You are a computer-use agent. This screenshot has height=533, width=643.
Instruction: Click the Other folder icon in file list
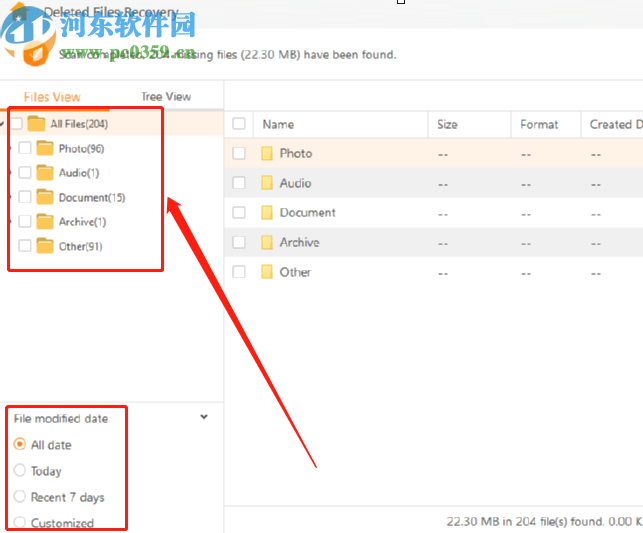click(x=267, y=272)
